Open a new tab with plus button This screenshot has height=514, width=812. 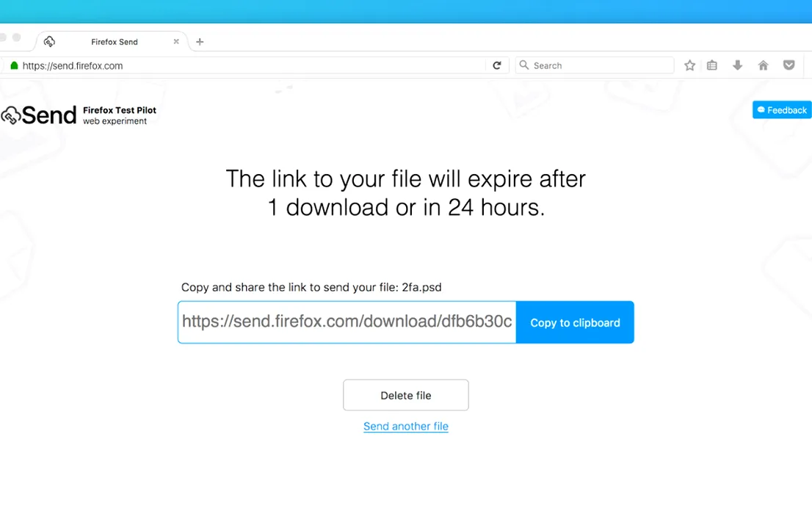click(x=200, y=41)
